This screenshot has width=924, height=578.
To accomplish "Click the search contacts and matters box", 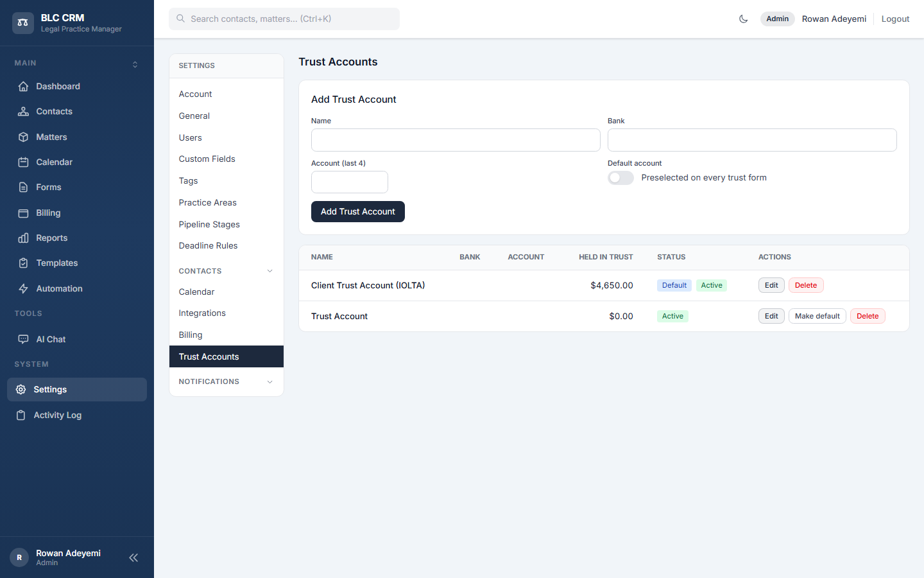I will click(284, 19).
